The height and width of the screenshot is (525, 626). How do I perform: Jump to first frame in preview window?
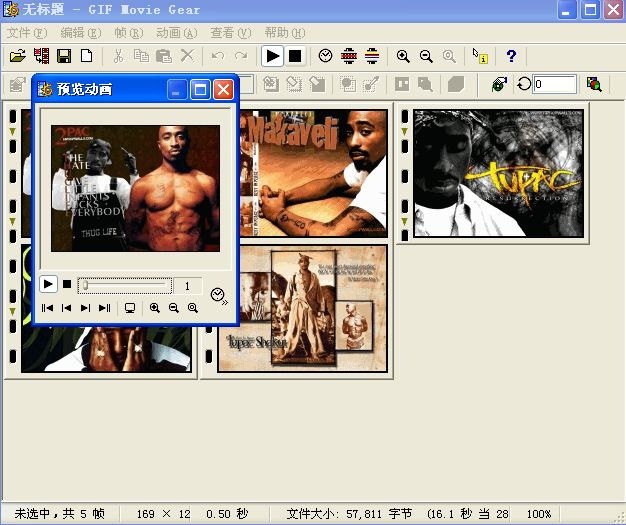pos(47,308)
